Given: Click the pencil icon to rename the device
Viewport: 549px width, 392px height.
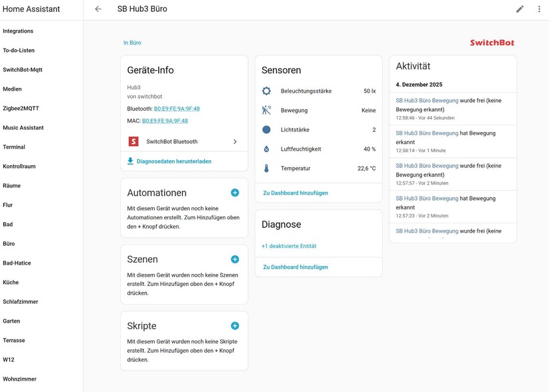Looking at the screenshot, I should pyautogui.click(x=520, y=9).
